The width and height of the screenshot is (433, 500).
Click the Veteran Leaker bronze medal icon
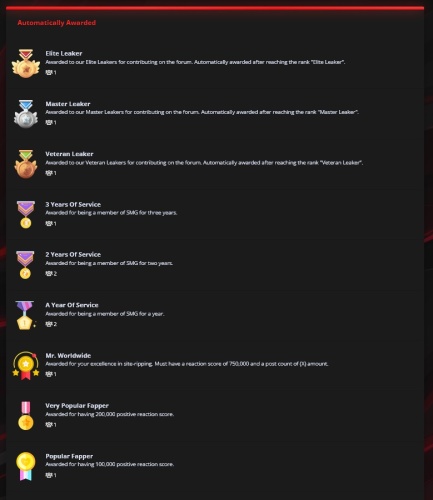tap(26, 164)
